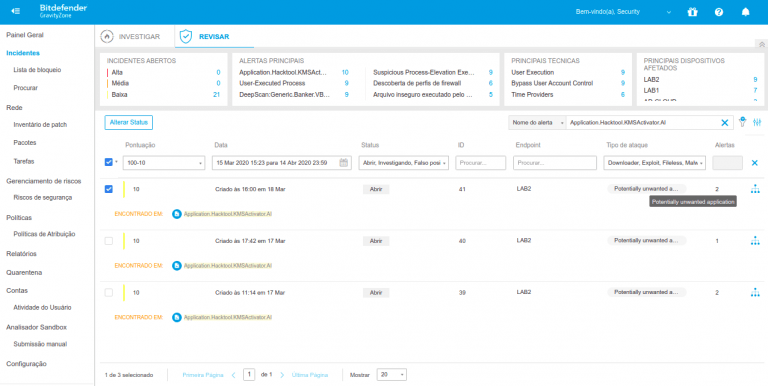Open Quarentena in sidebar
Image resolution: width=768 pixels, height=386 pixels.
(x=24, y=272)
